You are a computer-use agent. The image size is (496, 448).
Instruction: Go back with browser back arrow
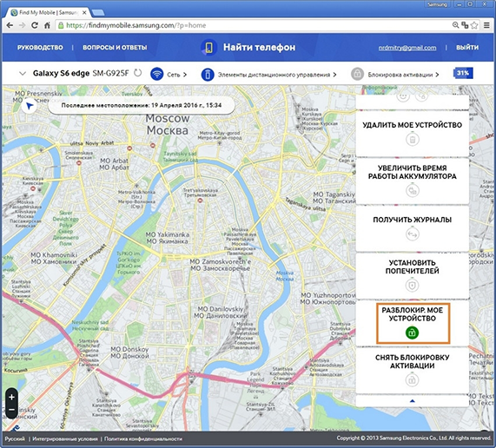pos(10,25)
